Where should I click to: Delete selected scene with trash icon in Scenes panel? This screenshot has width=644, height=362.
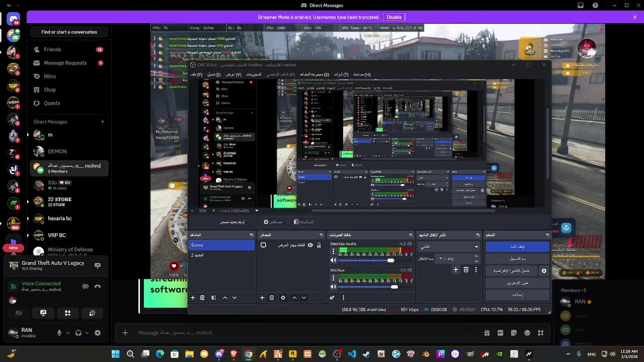[x=202, y=298]
